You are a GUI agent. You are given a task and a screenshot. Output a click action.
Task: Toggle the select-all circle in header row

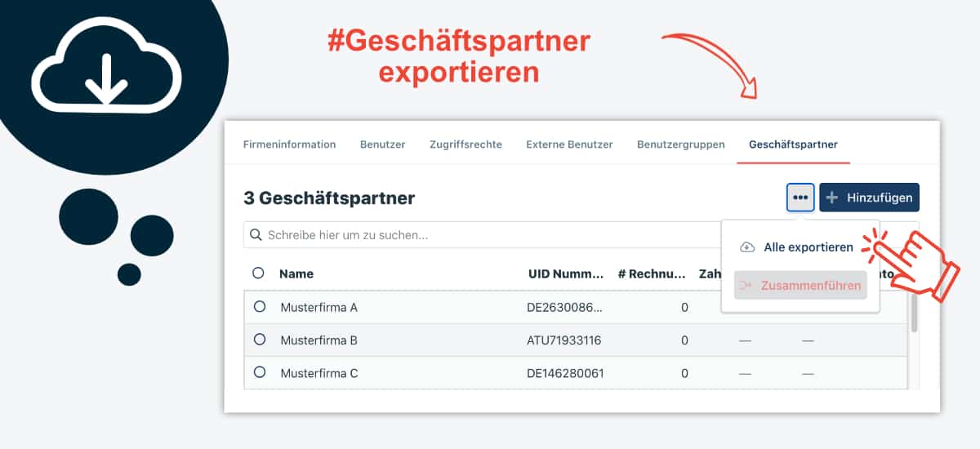click(258, 273)
